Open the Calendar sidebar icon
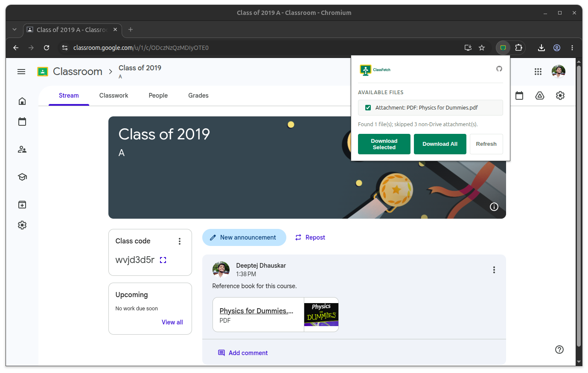Screen dimensions: 588x373 22,121
